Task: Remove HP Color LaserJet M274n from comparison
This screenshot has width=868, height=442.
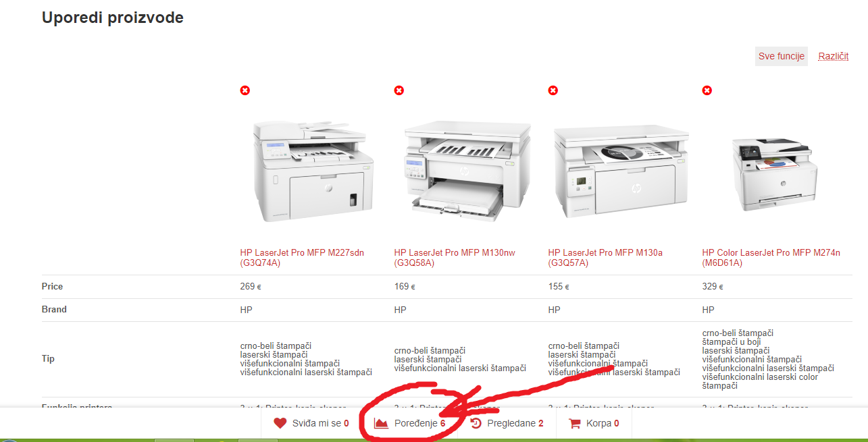Action: 707,90
